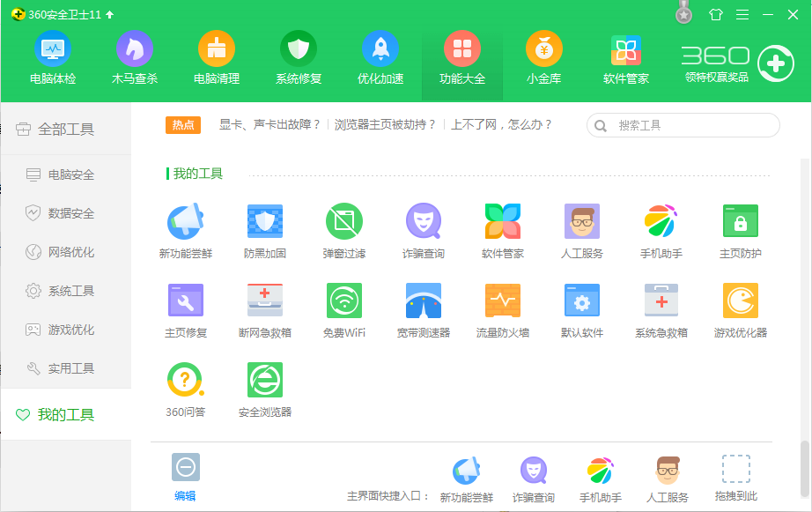This screenshot has width=812, height=512.
Task: Click the 热点 orange tag
Action: coord(183,125)
